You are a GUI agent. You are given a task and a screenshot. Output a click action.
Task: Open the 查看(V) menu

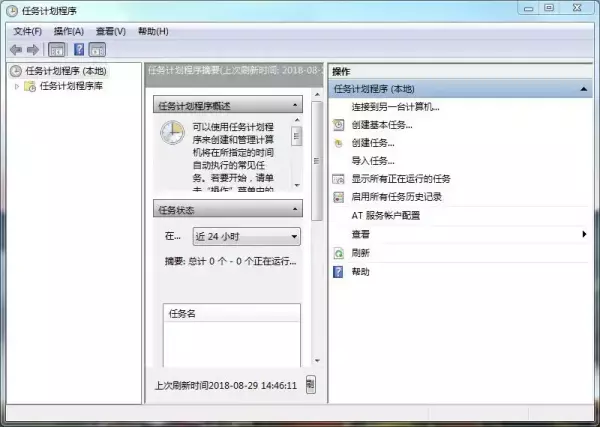[111, 31]
